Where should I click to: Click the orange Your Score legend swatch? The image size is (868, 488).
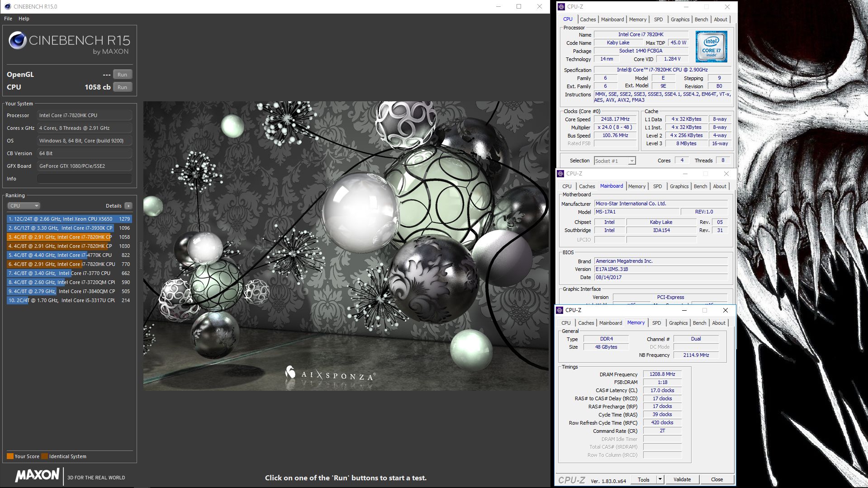10,456
